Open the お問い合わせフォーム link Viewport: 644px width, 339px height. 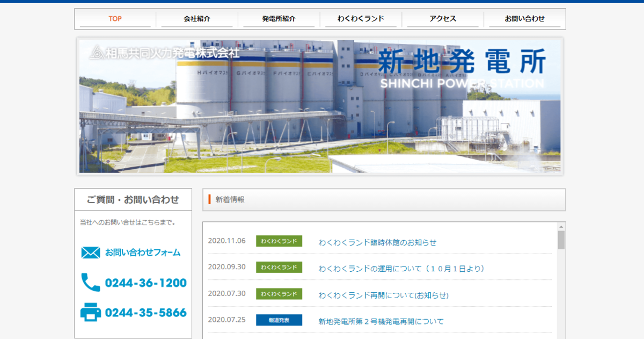tap(143, 253)
